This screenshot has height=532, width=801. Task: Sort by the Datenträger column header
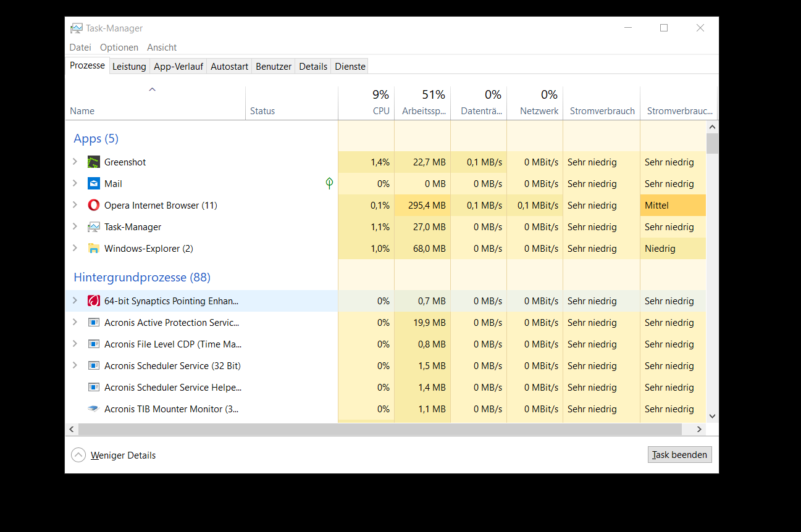tap(479, 103)
